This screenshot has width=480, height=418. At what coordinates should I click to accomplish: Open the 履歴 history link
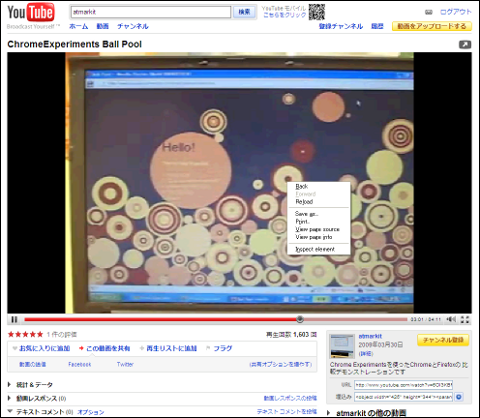(x=377, y=26)
